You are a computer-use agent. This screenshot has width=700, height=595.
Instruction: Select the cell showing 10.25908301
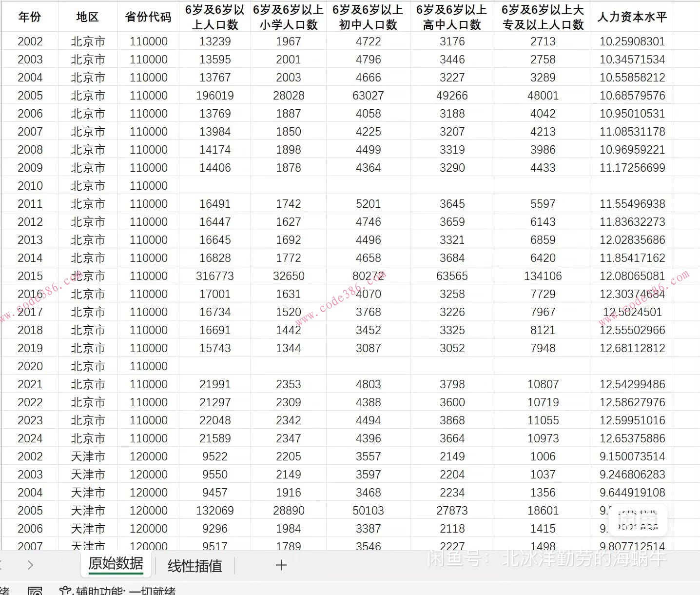click(632, 41)
